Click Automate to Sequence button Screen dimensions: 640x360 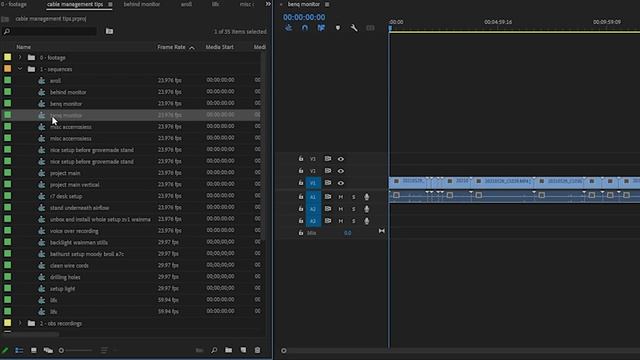tap(199, 350)
